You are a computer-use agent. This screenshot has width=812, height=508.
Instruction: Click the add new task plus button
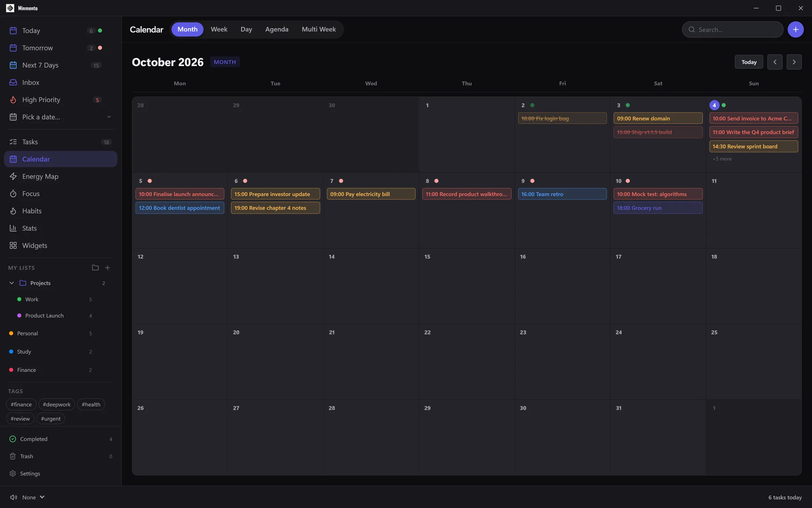click(x=795, y=30)
